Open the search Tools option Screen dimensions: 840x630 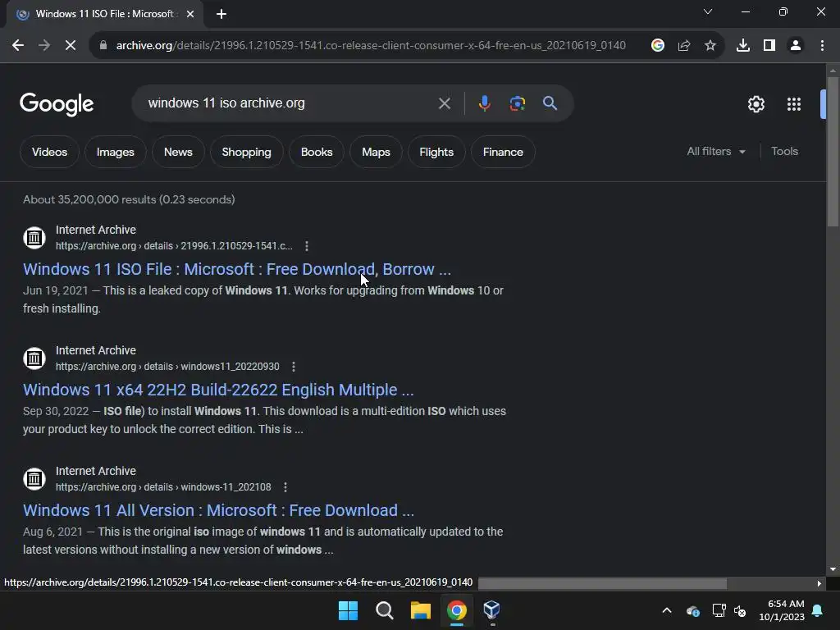click(x=784, y=152)
